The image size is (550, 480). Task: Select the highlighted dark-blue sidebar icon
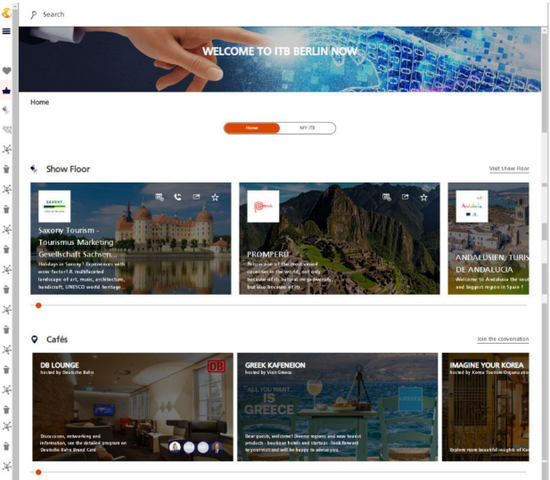click(6, 91)
